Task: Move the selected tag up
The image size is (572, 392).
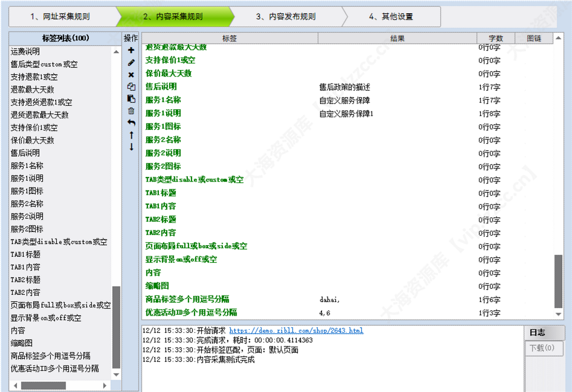Action: (x=130, y=135)
